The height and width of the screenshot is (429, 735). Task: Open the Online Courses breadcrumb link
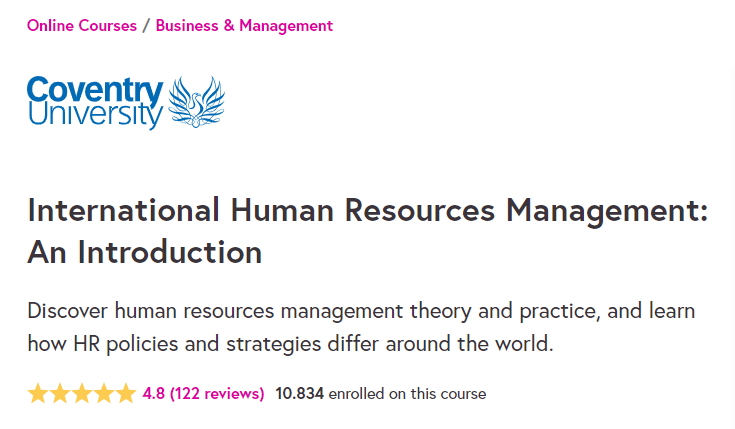(82, 25)
